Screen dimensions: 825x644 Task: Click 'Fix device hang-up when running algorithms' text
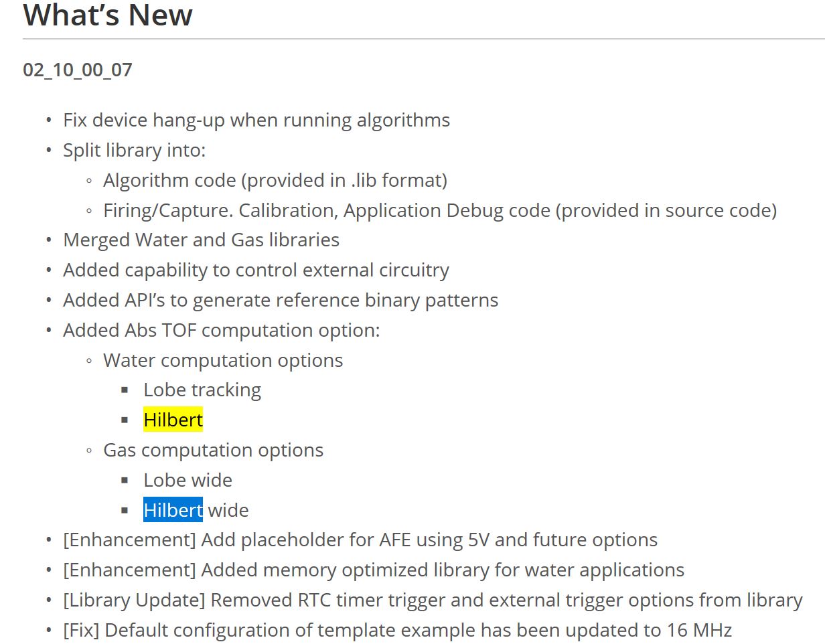(256, 120)
